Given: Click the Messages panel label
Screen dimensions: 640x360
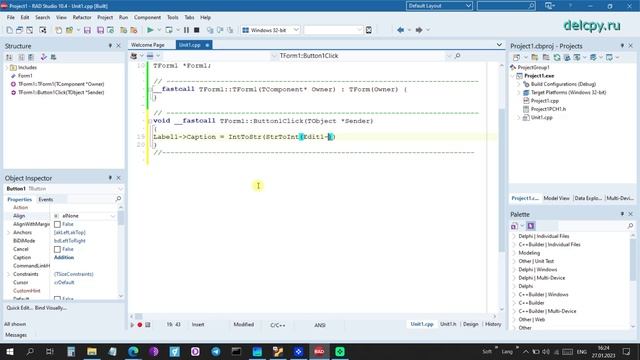Looking at the screenshot, I should [x=16, y=335].
